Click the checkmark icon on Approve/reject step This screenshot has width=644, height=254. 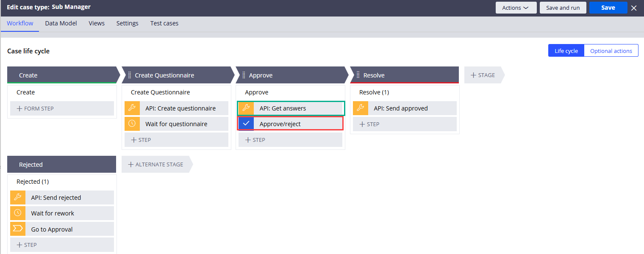pyautogui.click(x=246, y=124)
